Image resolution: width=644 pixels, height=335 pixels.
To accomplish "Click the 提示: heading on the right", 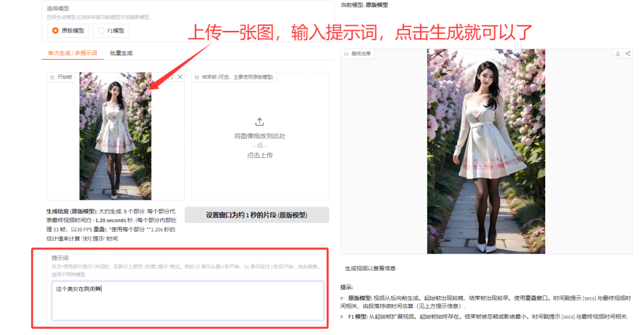I will tap(347, 287).
